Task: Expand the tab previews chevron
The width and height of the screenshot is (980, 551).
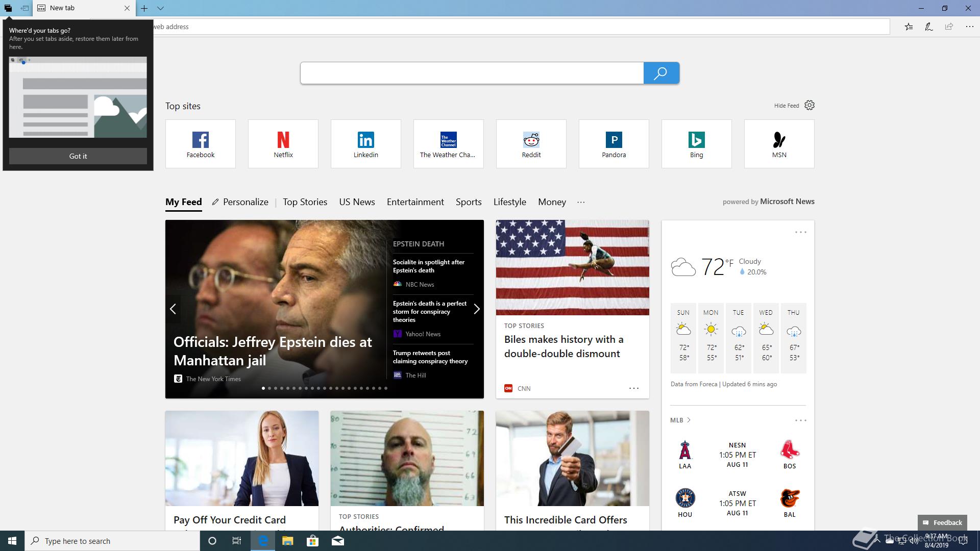Action: click(x=160, y=8)
